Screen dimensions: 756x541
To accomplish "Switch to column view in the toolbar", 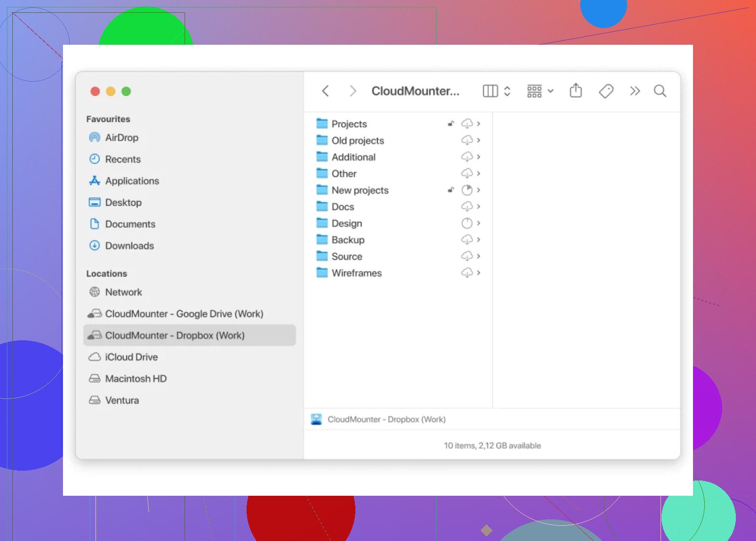I will 490,91.
